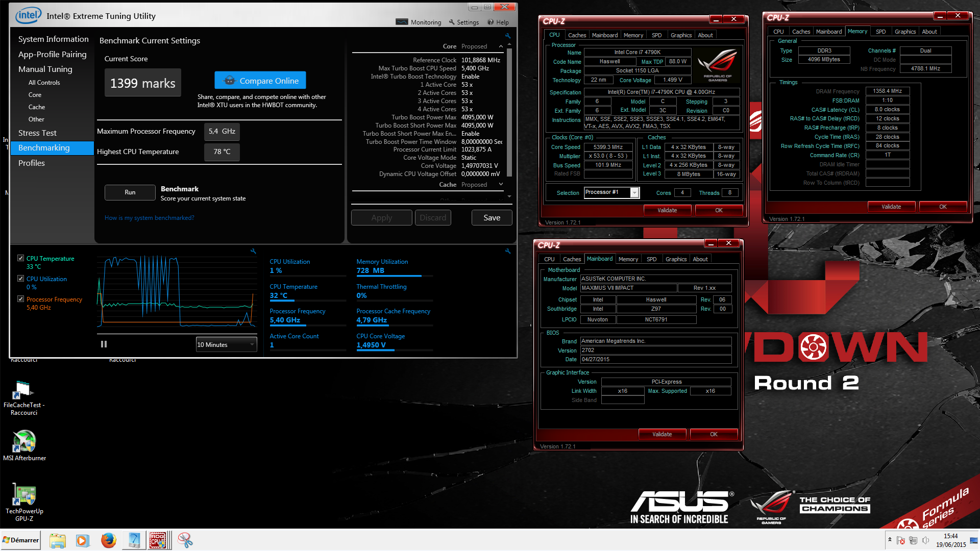The height and width of the screenshot is (551, 980).
Task: Click Discard button in XTU
Action: click(x=433, y=218)
